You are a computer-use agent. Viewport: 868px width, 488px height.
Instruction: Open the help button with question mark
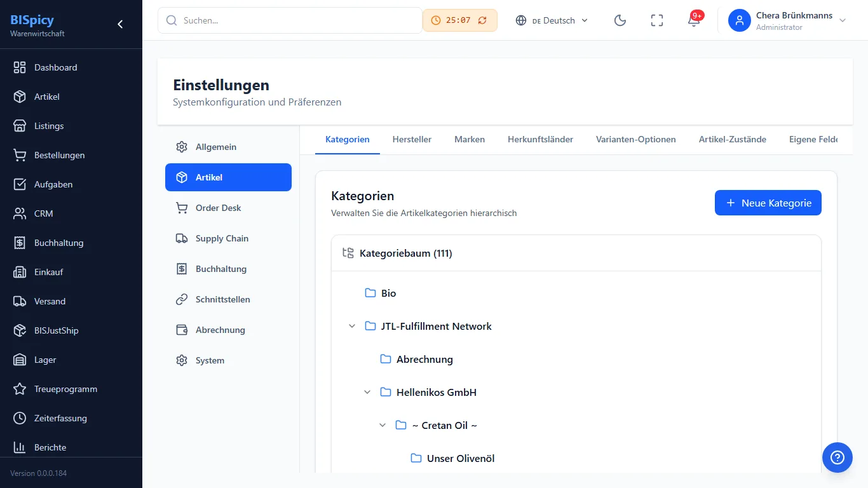pyautogui.click(x=837, y=457)
